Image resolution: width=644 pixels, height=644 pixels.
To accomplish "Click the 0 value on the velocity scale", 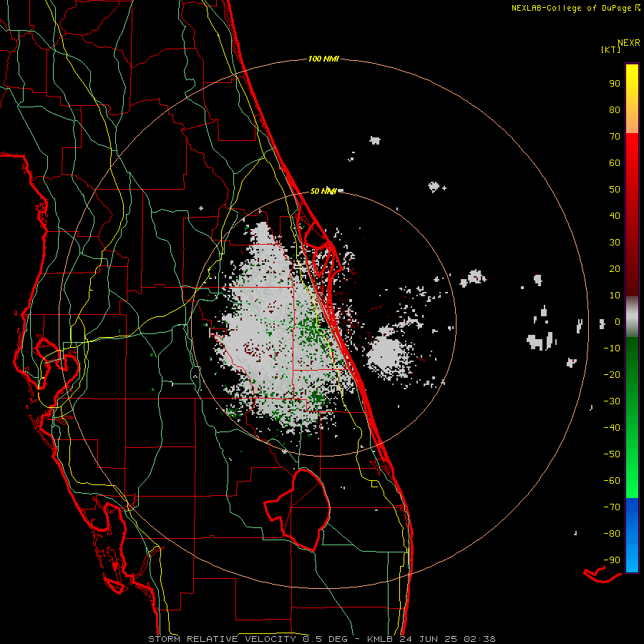I will pyautogui.click(x=618, y=321).
